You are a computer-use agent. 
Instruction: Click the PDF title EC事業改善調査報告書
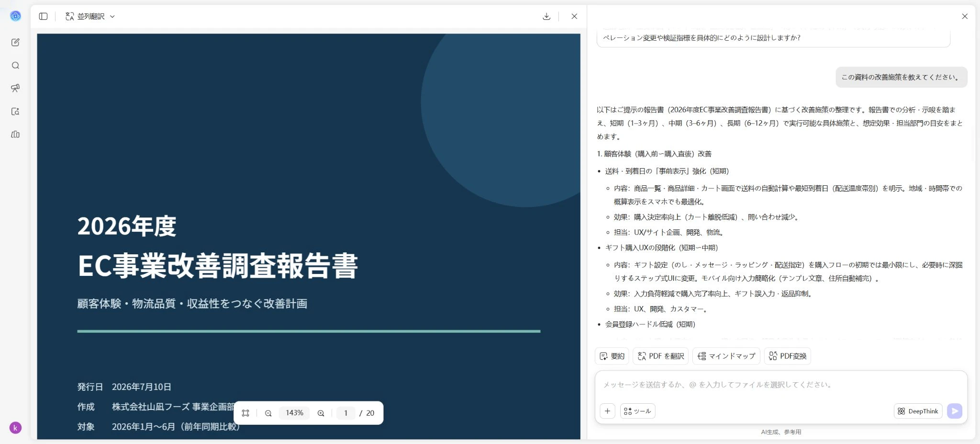tap(218, 265)
